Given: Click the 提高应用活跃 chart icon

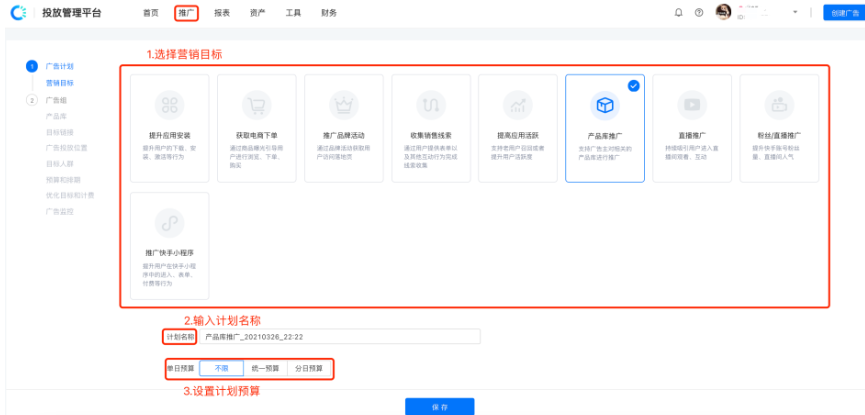Looking at the screenshot, I should (517, 105).
